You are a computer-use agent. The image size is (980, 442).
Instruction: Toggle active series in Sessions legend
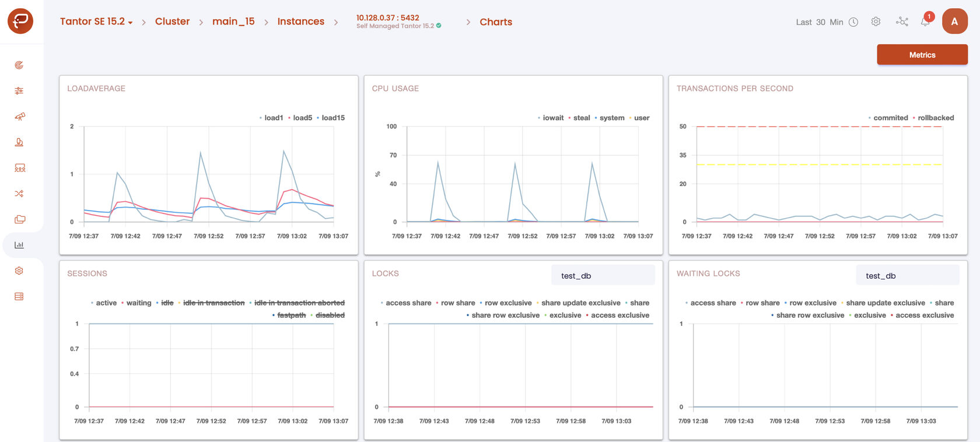(x=104, y=303)
